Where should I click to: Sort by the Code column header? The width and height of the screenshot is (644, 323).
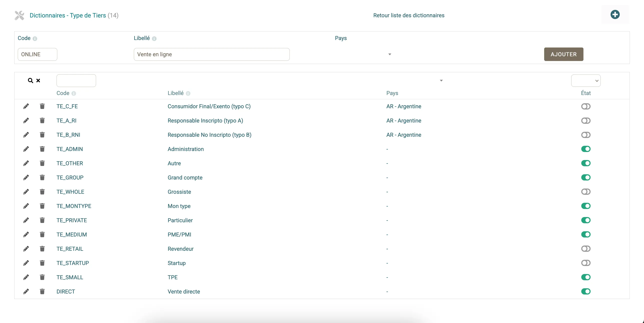pos(63,93)
